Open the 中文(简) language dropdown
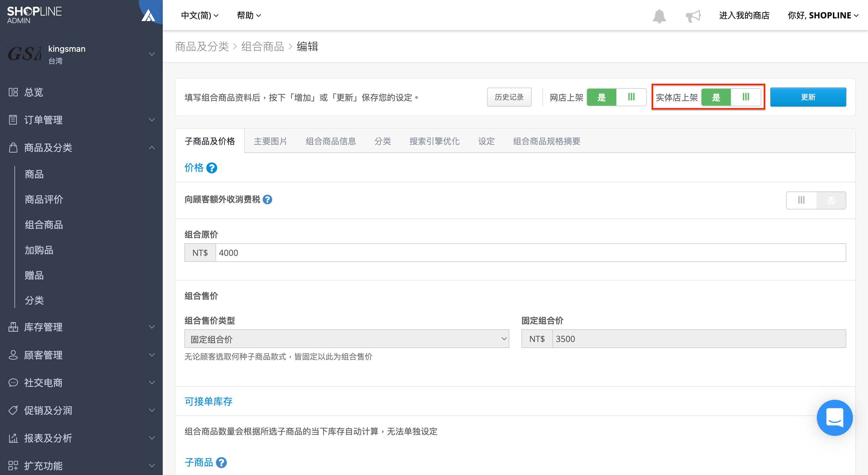Viewport: 868px width, 475px height. [x=200, y=15]
